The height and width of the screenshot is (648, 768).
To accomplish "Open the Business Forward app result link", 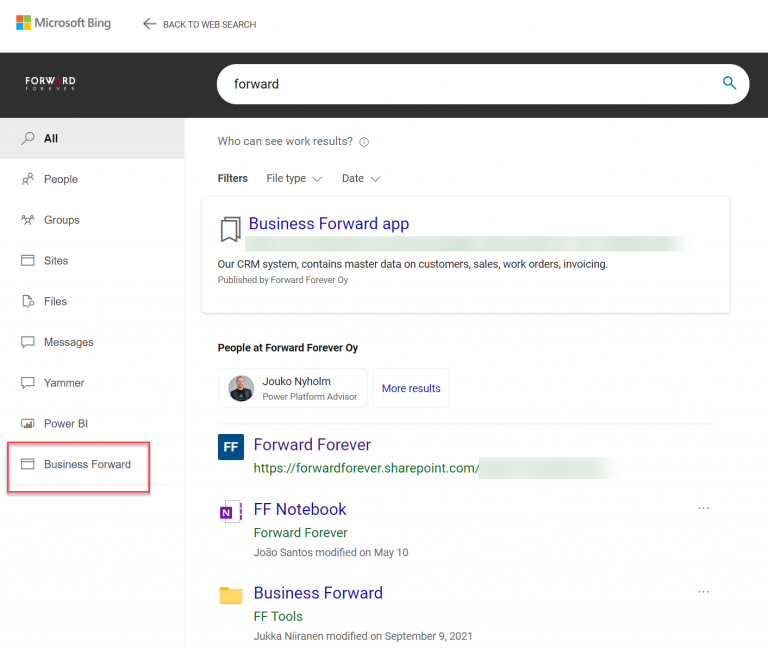I will tap(328, 224).
